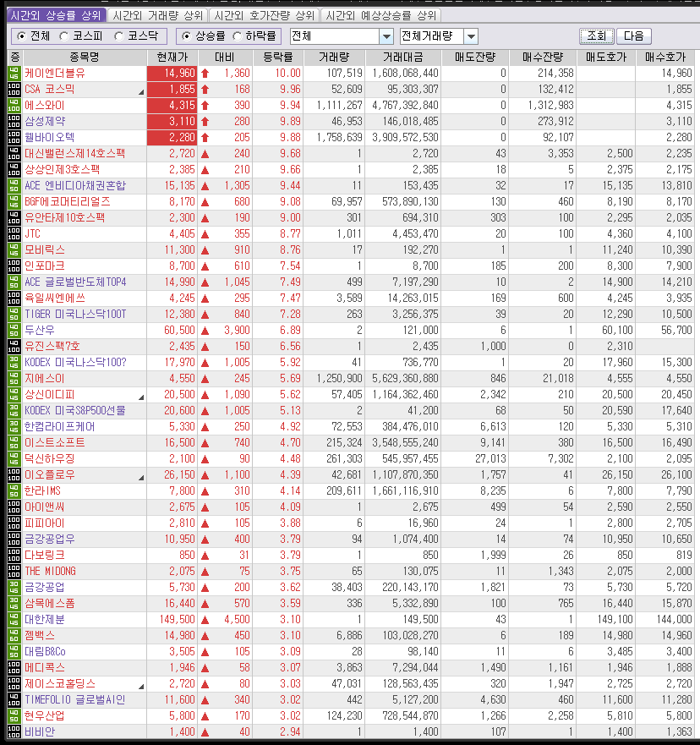Click the 종목명 column header

click(85, 58)
